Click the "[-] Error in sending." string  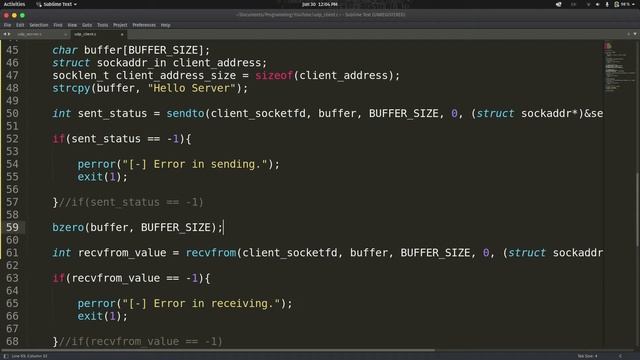(195, 164)
